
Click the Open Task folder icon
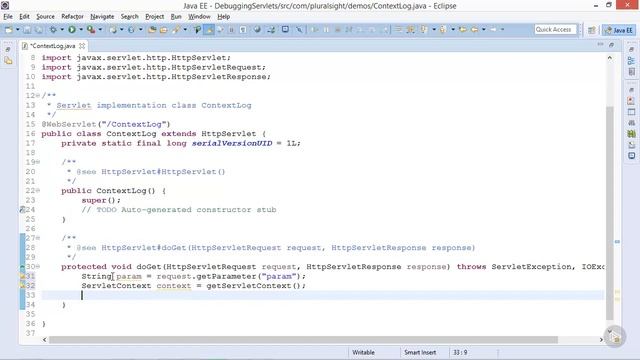(x=163, y=30)
